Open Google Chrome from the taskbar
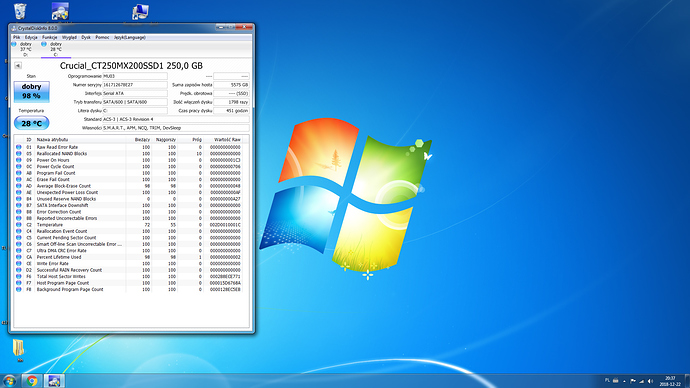 tap(32, 381)
